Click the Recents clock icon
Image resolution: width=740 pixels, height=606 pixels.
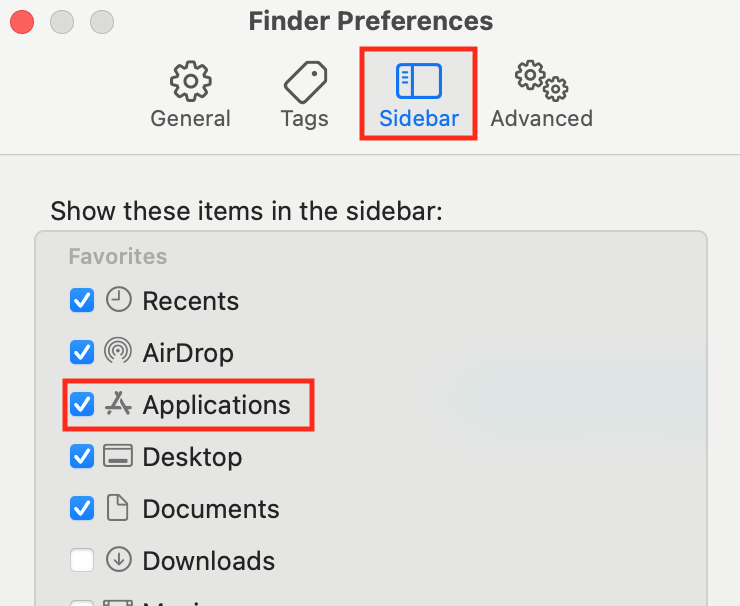tap(118, 300)
